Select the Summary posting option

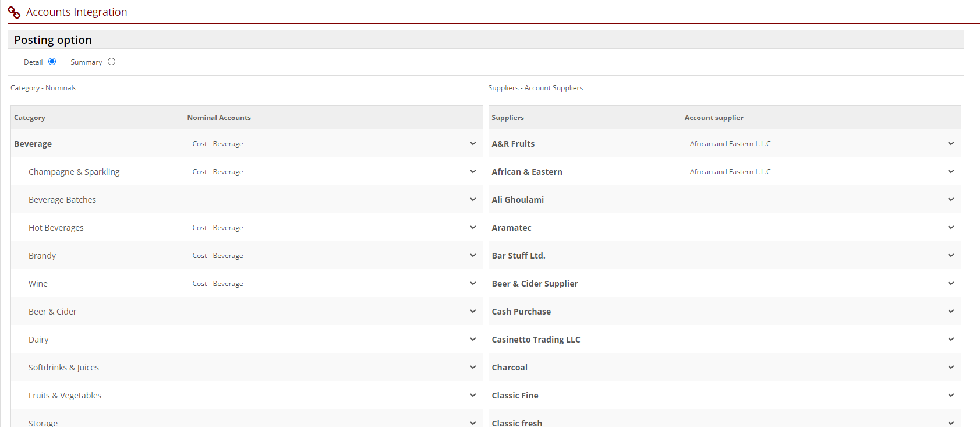coord(111,62)
